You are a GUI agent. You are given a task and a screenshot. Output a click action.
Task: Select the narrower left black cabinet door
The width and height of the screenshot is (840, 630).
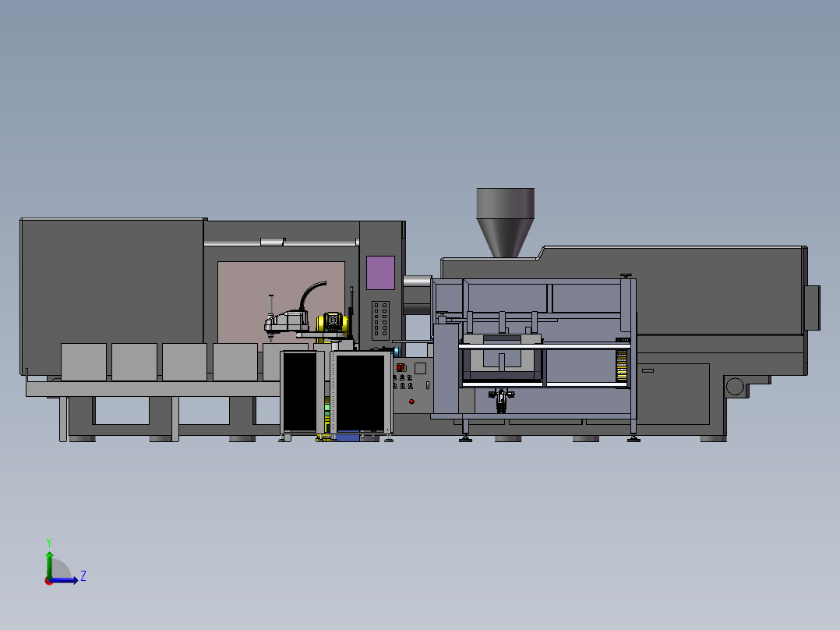(x=301, y=392)
